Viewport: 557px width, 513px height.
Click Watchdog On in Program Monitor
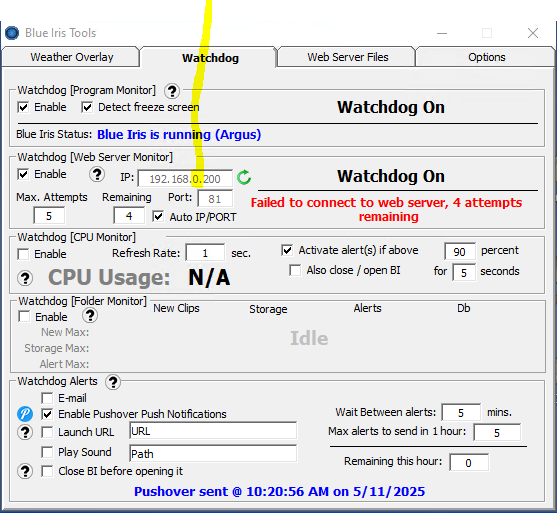pos(391,107)
